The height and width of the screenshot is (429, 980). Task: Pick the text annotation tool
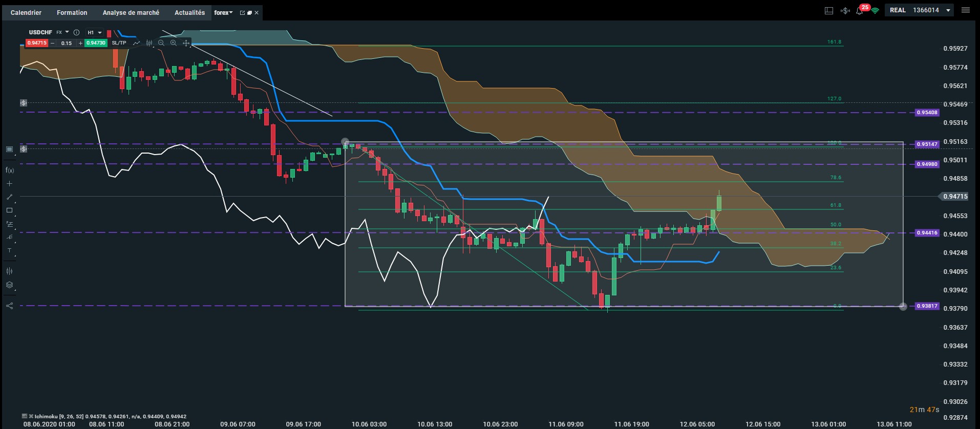point(9,251)
